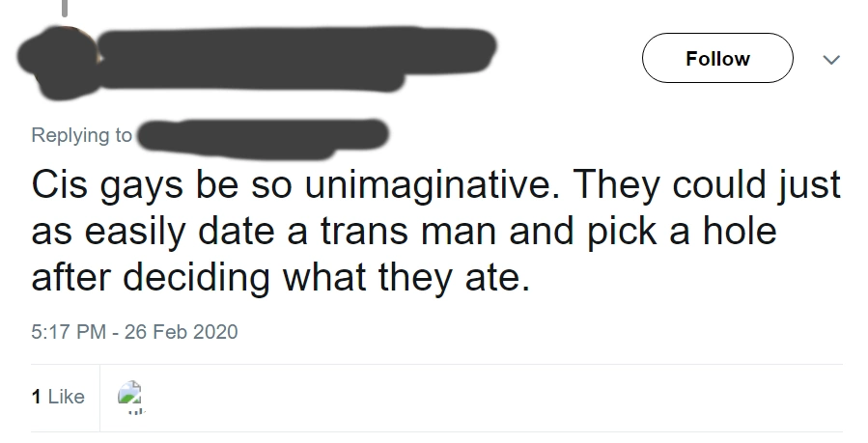Image resolution: width=868 pixels, height=443 pixels.
Task: Click the tweet's last line of text
Action: 282,277
